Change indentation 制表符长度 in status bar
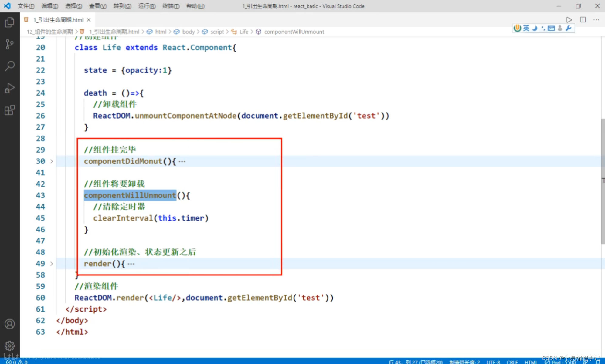The image size is (605, 364). 465,362
